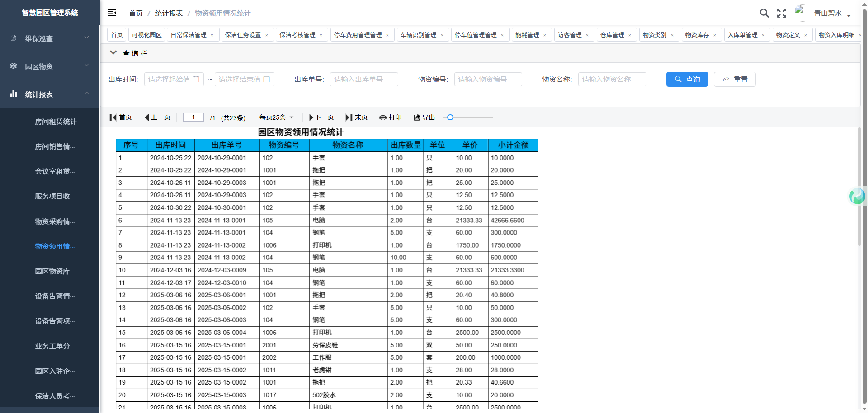The image size is (868, 413).
Task: Click the blue 查询 search button
Action: [x=687, y=80]
